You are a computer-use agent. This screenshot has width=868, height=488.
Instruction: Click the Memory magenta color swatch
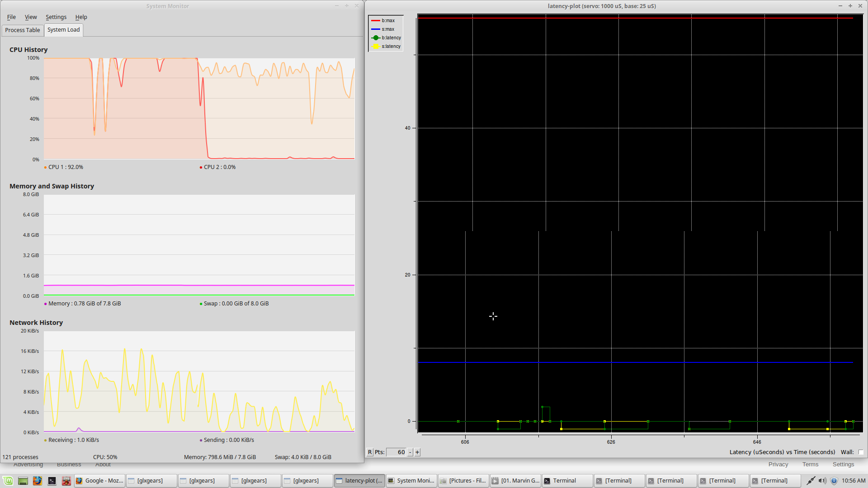click(x=45, y=304)
